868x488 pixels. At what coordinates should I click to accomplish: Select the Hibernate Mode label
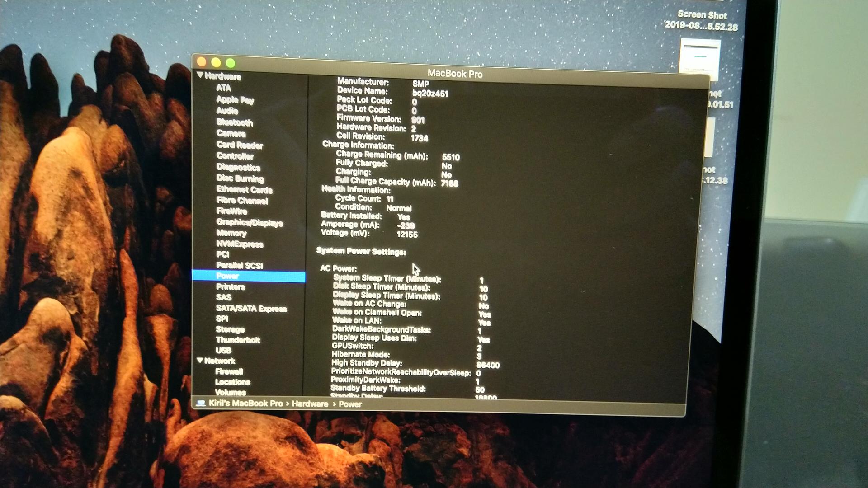[x=360, y=354]
